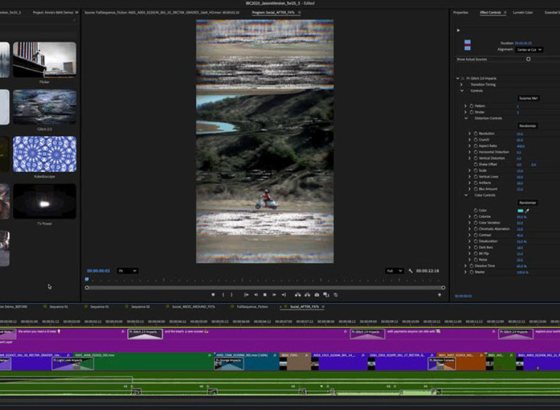Click the Lift button
The width and height of the screenshot is (560, 410).
pyautogui.click(x=298, y=295)
